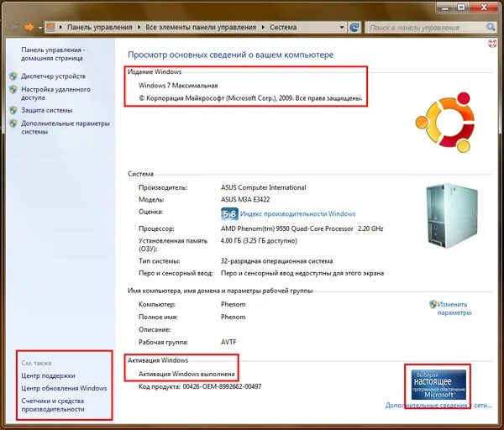Click Перо и сенсорный ввод недоступны text
This screenshot has width=504, height=430.
click(302, 273)
